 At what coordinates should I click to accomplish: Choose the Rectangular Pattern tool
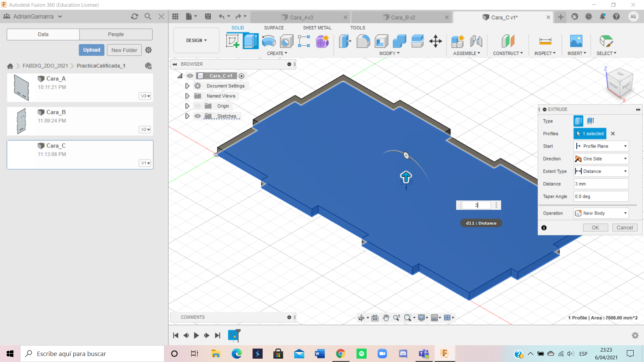tap(304, 41)
